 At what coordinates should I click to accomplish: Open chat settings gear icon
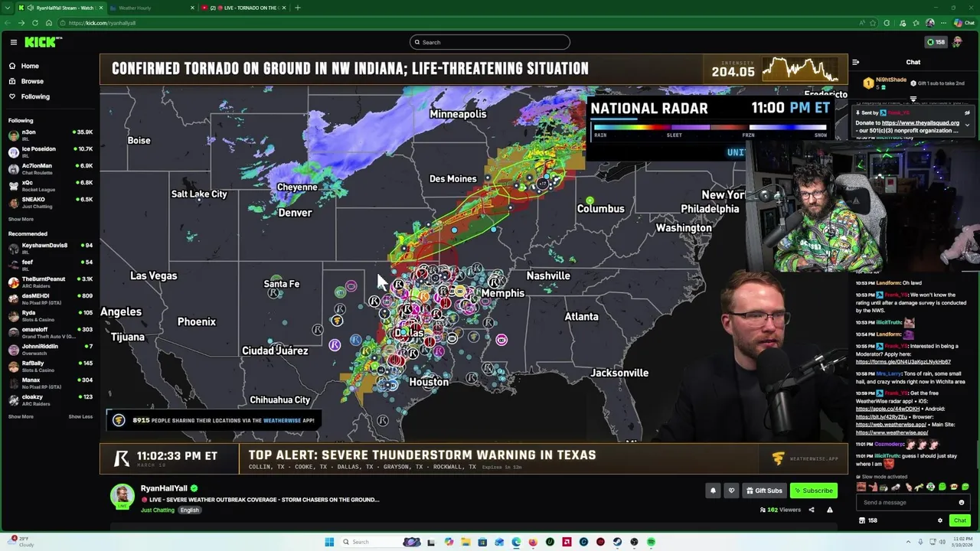940,520
